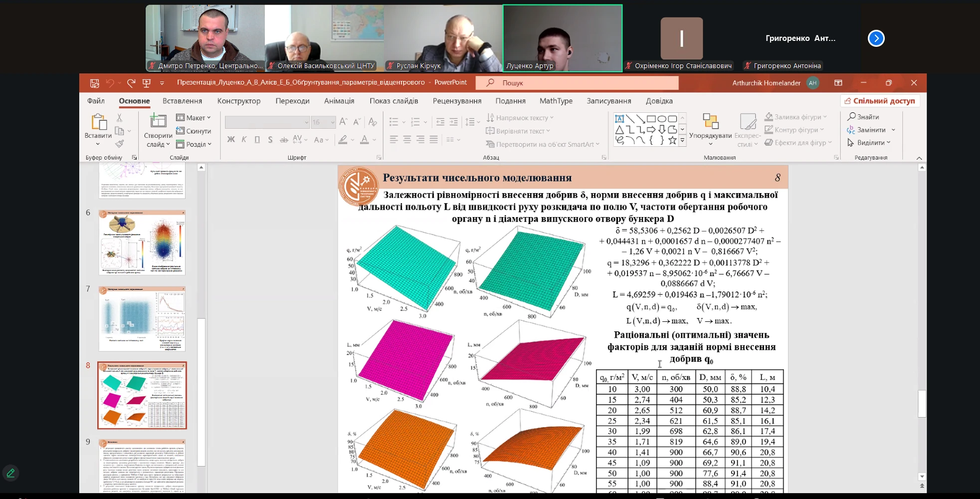The width and height of the screenshot is (980, 499).
Task: Click the Arrange (Упорядкувати) icon
Action: point(710,121)
